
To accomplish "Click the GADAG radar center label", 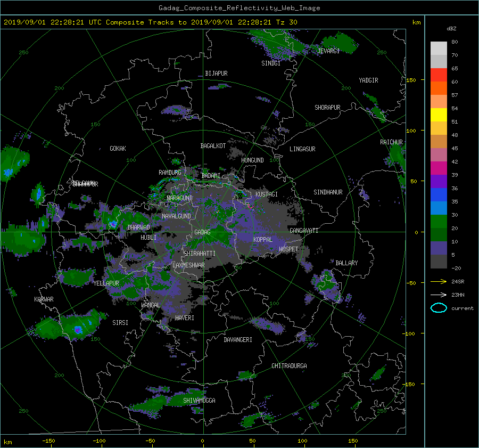I will click(202, 232).
